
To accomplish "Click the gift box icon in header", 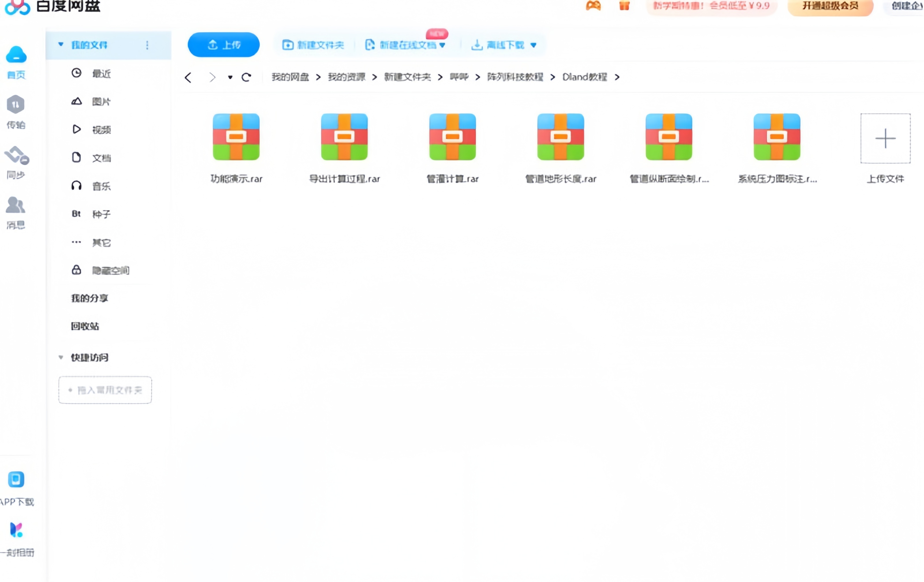I will [x=624, y=6].
